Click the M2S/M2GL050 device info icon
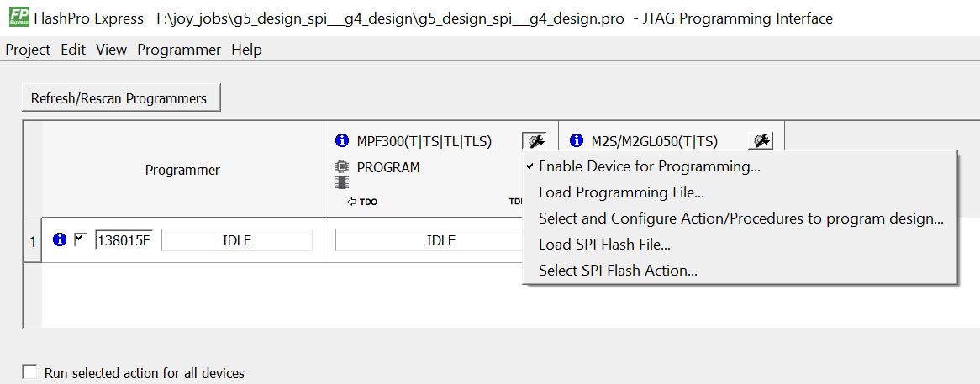The height and width of the screenshot is (384, 980). pyautogui.click(x=577, y=141)
